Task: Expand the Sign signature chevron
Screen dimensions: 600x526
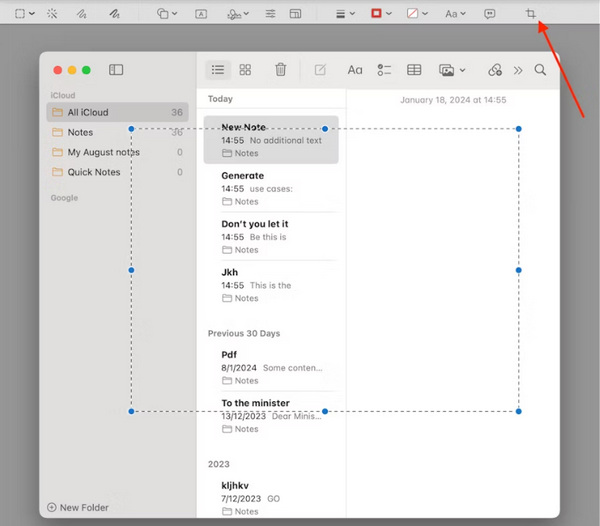Action: (246, 14)
